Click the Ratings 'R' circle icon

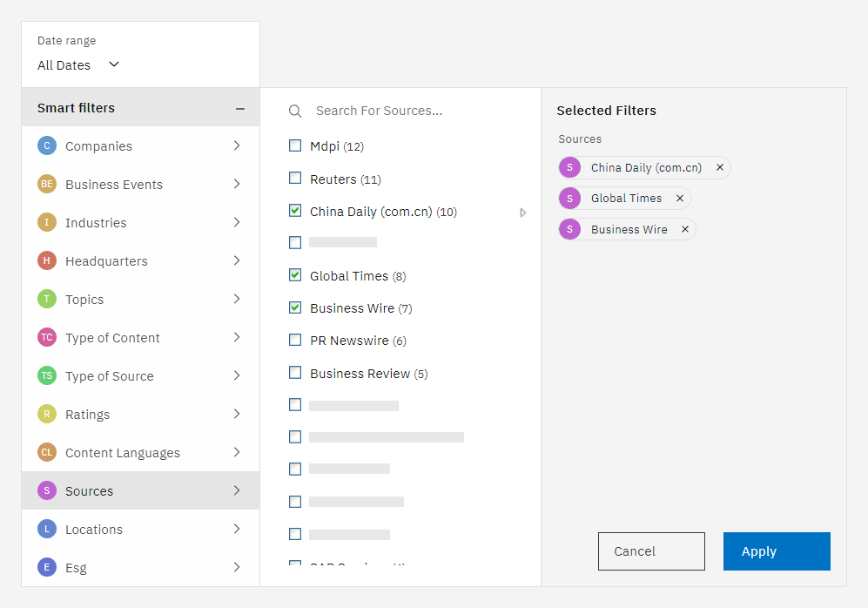[47, 414]
